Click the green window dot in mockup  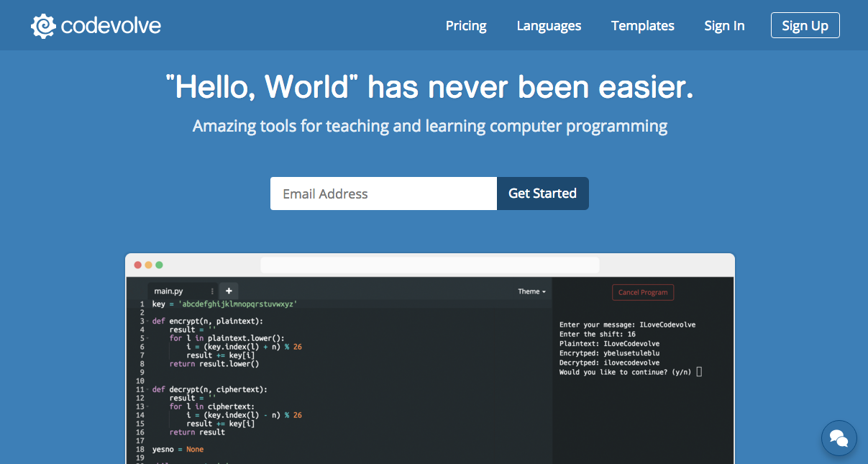(160, 265)
